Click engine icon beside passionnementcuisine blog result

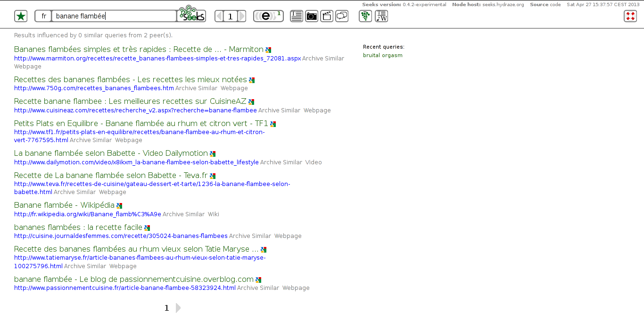tap(258, 280)
